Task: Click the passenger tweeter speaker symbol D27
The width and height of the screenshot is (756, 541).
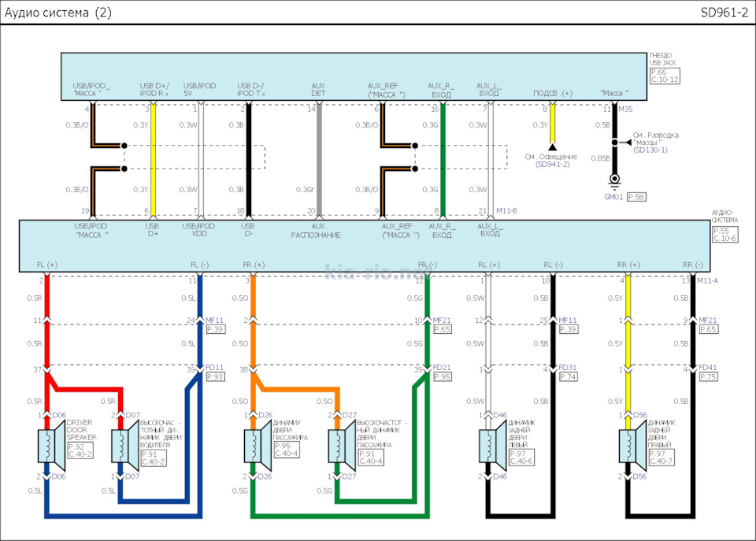Action: [342, 446]
